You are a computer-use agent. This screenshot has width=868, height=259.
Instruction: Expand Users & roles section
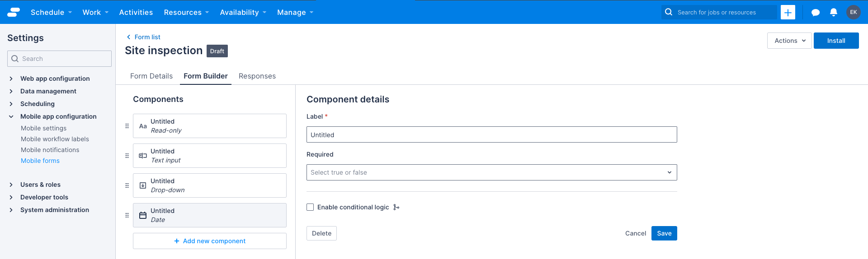(x=11, y=185)
